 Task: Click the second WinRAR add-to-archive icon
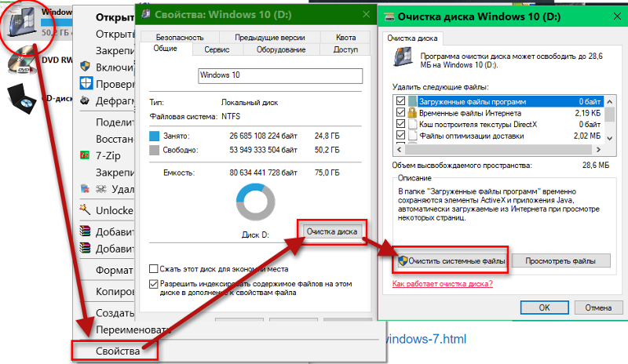85,248
